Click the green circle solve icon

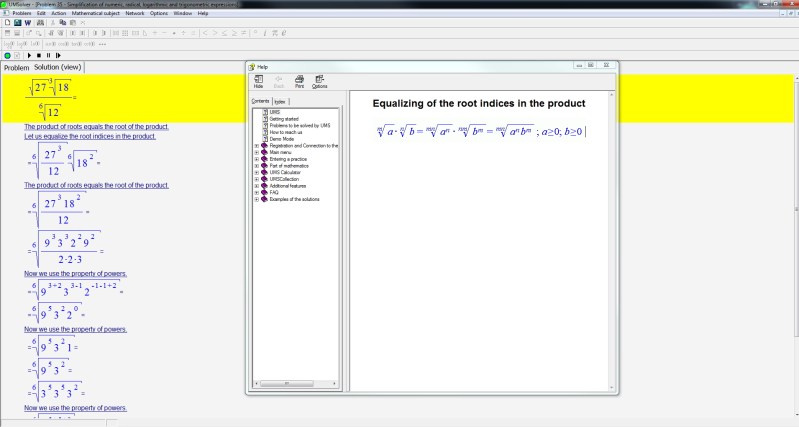[8, 56]
